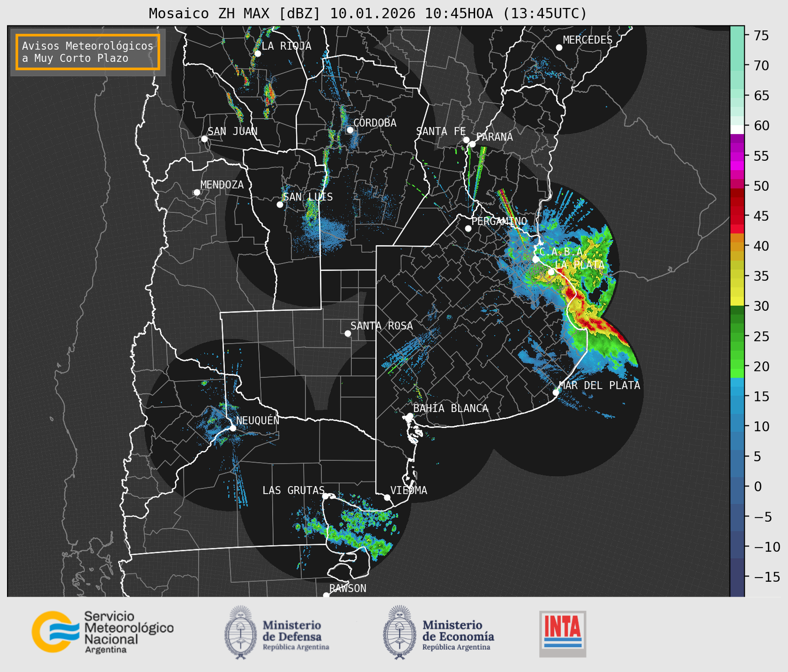Screen dimensions: 788x672
Task: Click the blue 10 dBZ color band
Action: [737, 426]
